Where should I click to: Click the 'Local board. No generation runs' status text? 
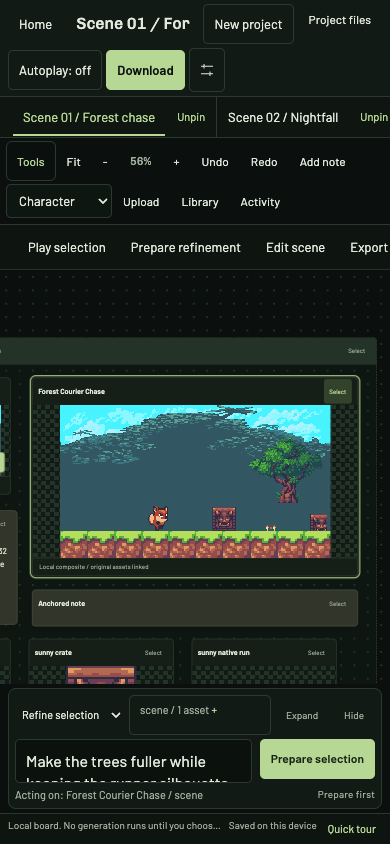pos(114,826)
